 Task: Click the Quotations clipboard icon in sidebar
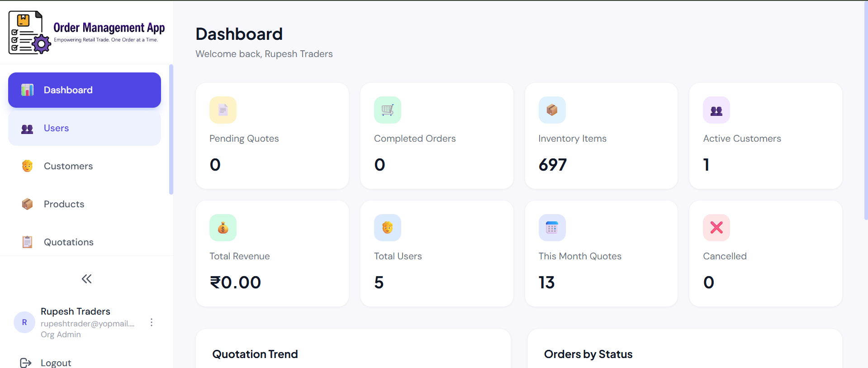pyautogui.click(x=27, y=242)
